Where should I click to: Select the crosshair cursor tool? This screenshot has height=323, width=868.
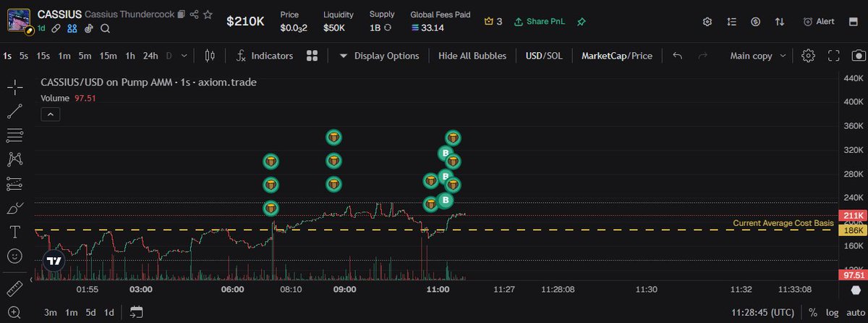pyautogui.click(x=14, y=88)
